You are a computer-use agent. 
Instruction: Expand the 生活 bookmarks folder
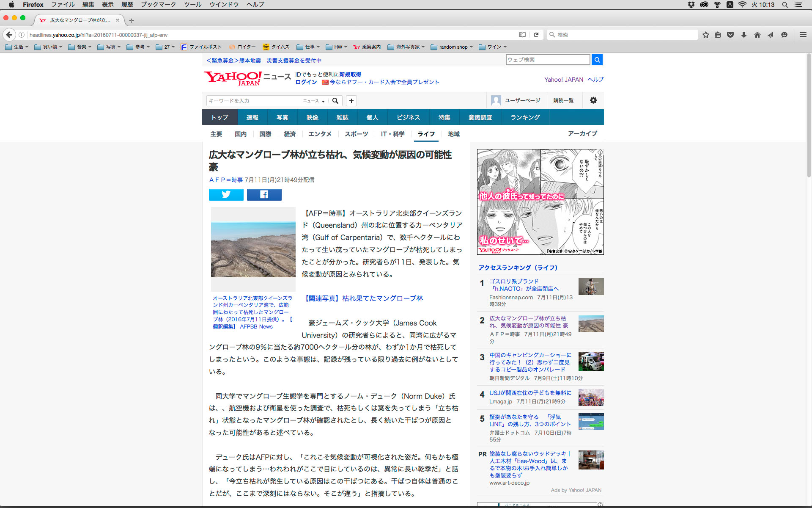click(17, 47)
